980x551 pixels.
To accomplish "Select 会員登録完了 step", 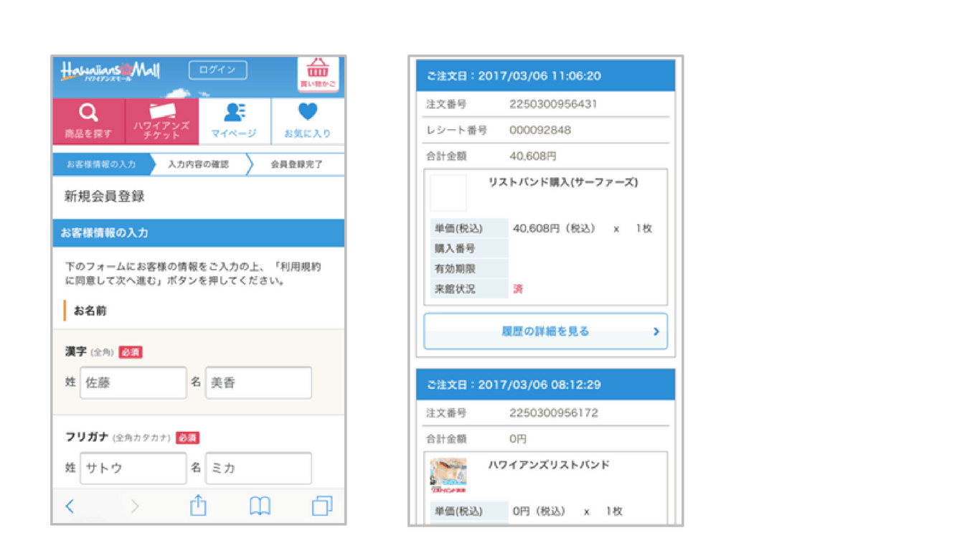I will [296, 164].
